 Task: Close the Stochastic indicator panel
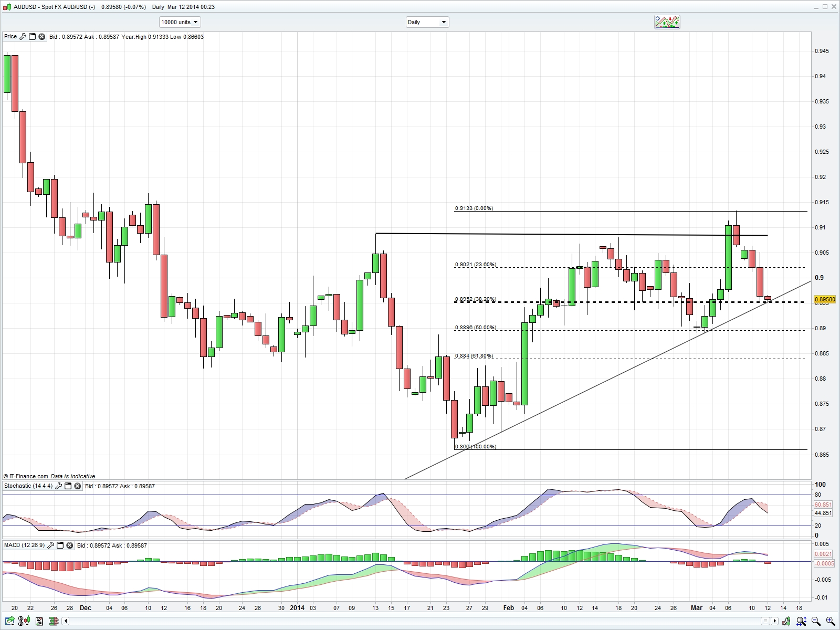77,486
